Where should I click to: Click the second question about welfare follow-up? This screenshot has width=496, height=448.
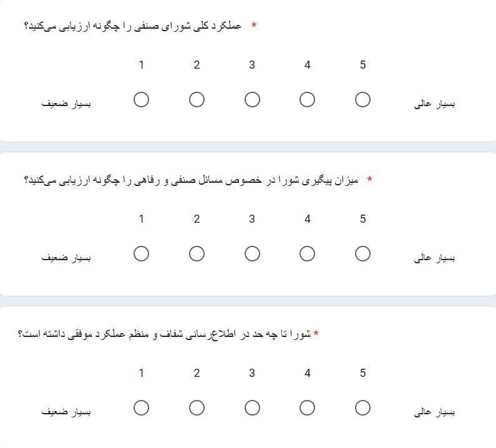pos(191,180)
